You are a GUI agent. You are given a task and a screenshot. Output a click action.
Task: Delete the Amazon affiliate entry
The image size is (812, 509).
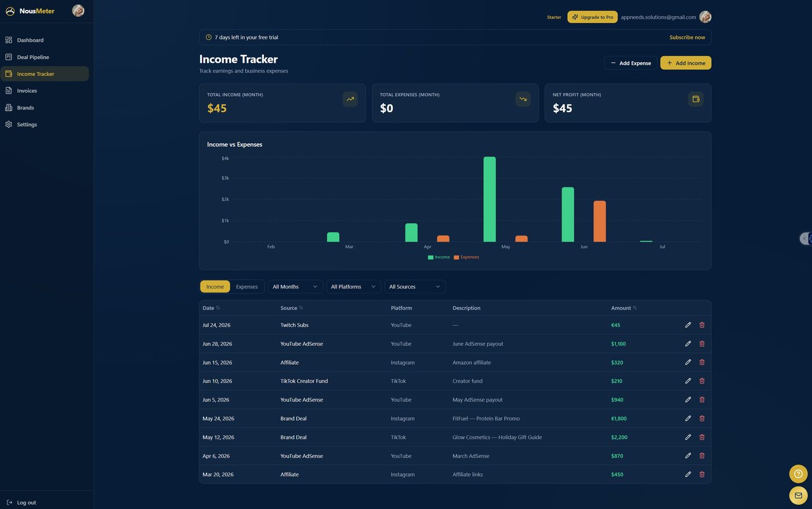702,362
